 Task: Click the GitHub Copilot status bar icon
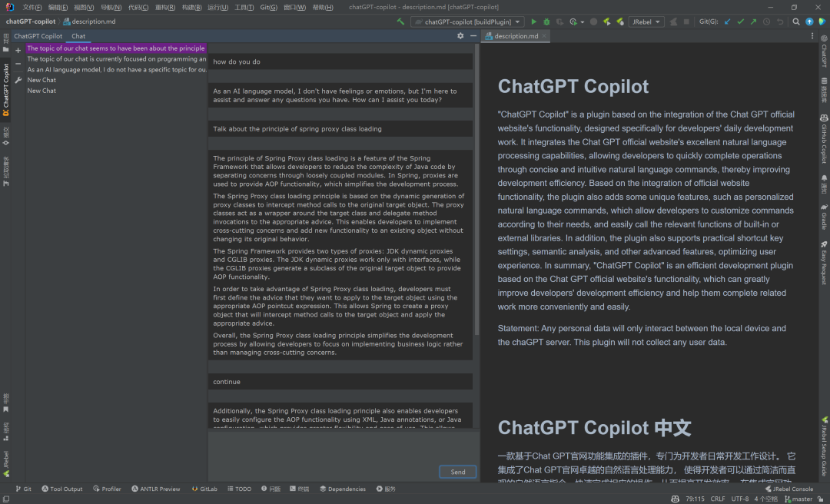[675, 499]
